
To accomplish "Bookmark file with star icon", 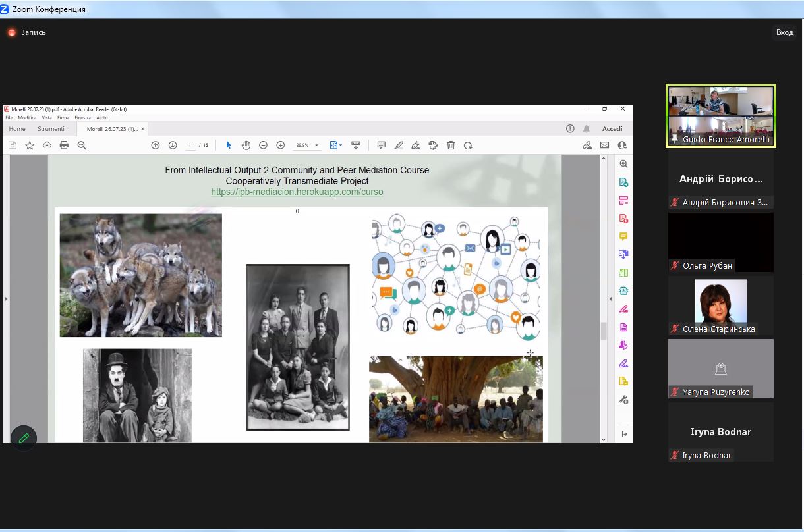I will coord(30,146).
